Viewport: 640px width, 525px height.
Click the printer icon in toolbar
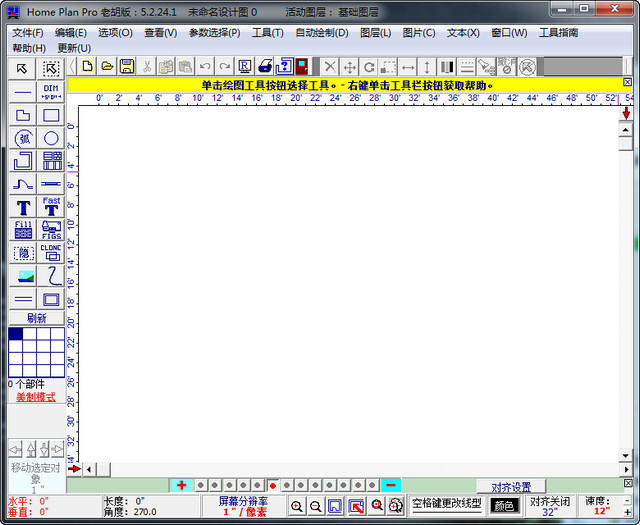264,66
